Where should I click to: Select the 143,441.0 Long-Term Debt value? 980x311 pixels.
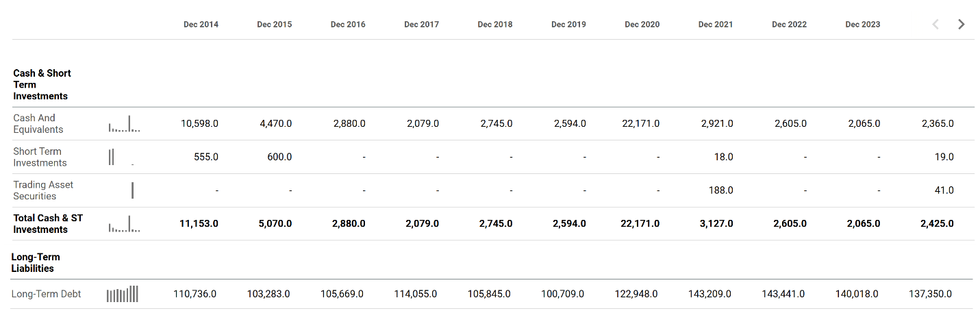pos(783,295)
